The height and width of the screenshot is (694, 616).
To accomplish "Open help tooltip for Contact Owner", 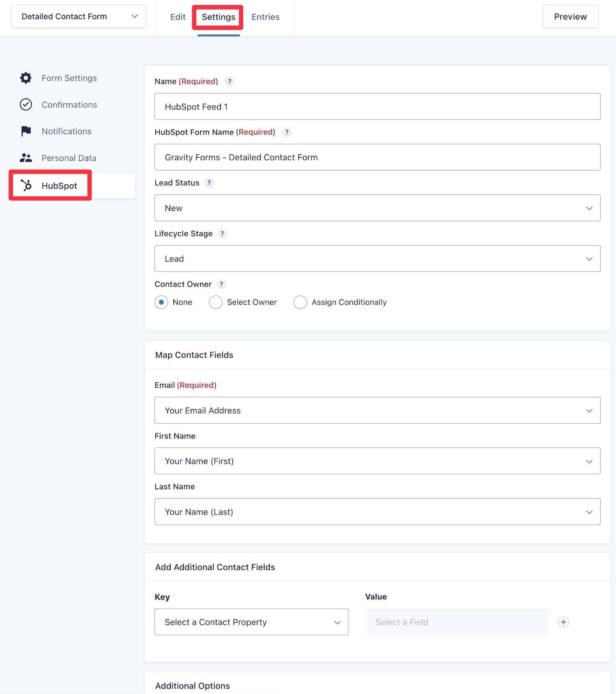I will (221, 284).
